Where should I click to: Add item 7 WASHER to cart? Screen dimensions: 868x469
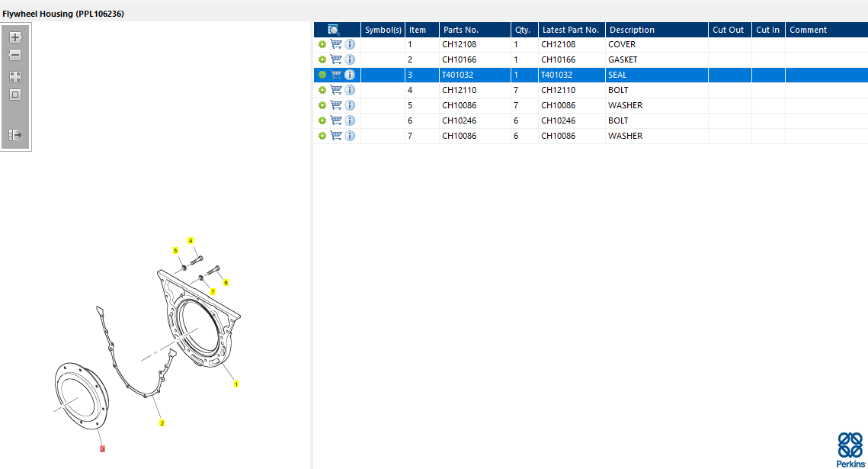tap(336, 136)
